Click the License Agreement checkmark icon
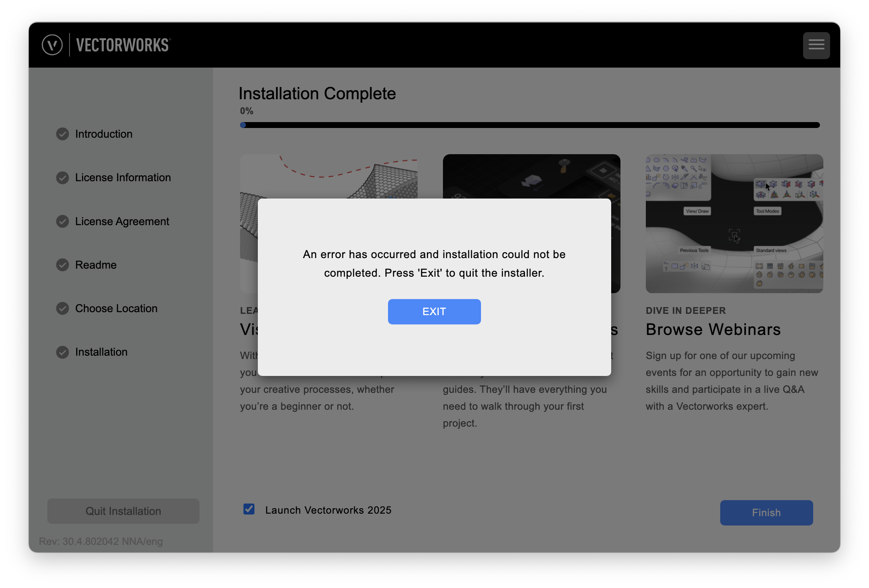The image size is (869, 588). click(63, 221)
